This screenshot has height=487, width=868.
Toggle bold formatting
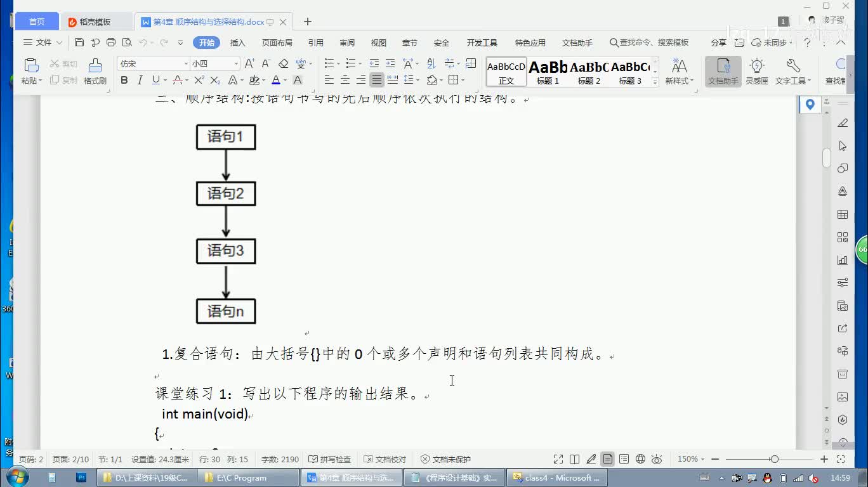pyautogui.click(x=124, y=80)
